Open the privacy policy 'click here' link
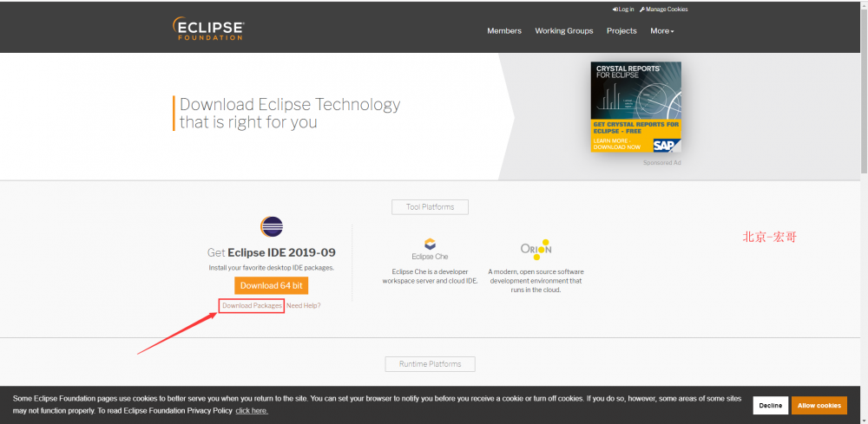 tap(252, 411)
